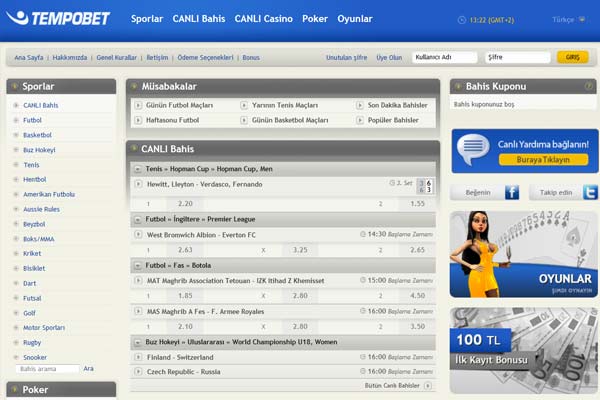Screen dimensions: 600x400
Task: Focus the Kullanıcı Adı username field
Action: (x=445, y=57)
